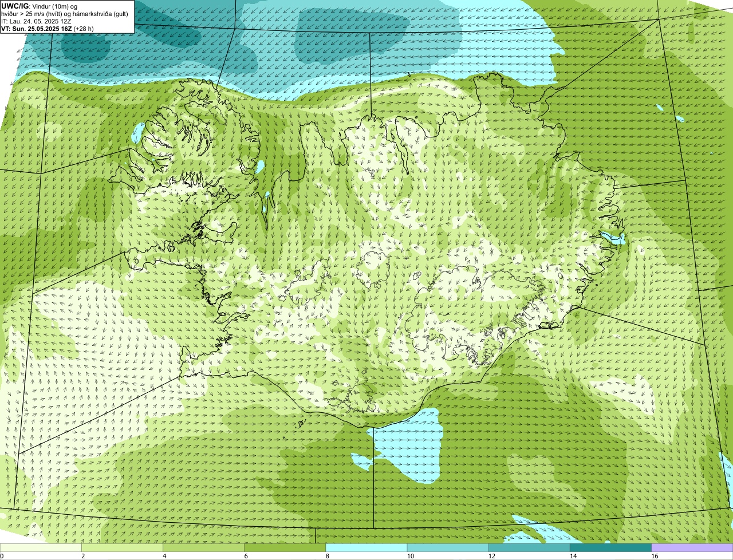Click the purple legend band above 16
This screenshot has width=733, height=560.
pos(692,547)
